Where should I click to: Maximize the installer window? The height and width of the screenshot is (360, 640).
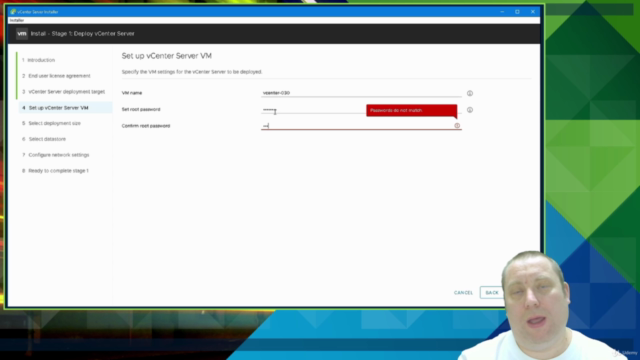[517, 12]
